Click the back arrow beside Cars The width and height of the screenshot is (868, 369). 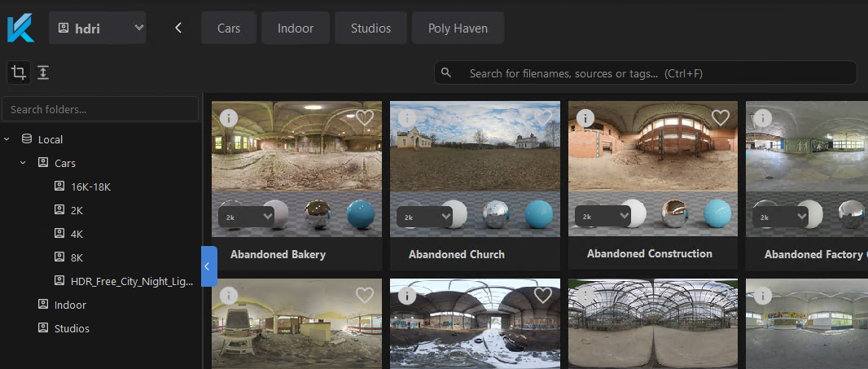tap(178, 29)
